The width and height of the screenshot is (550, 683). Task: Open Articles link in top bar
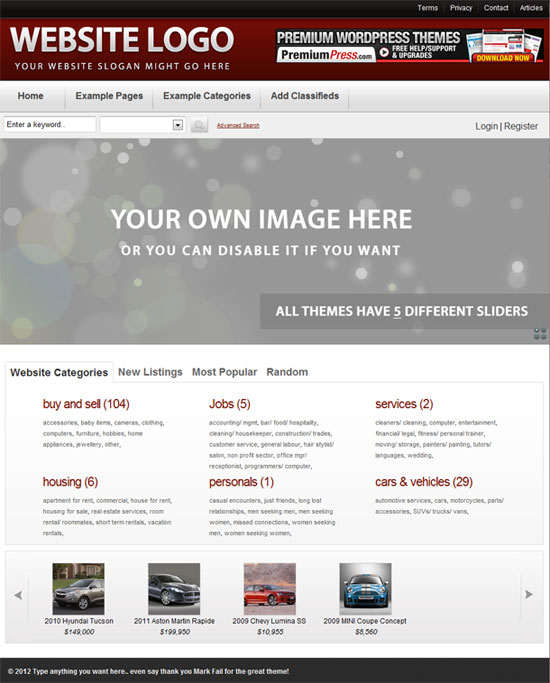point(531,8)
